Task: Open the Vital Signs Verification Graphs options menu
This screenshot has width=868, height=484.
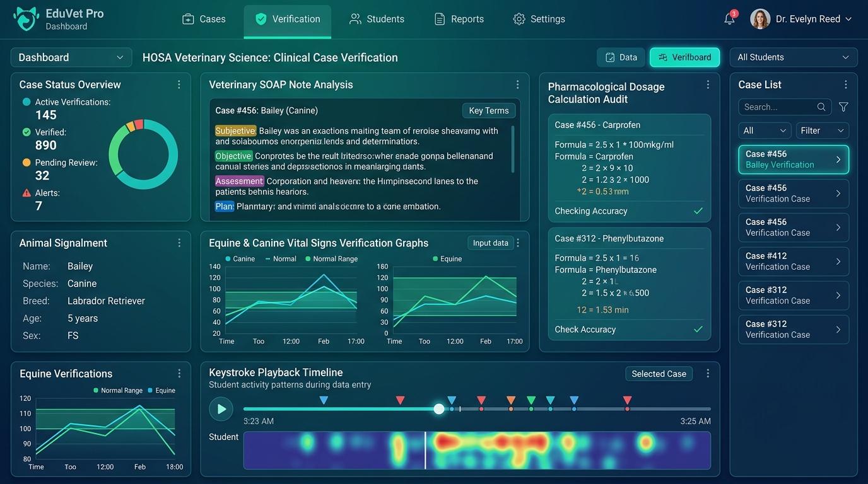Action: [518, 243]
